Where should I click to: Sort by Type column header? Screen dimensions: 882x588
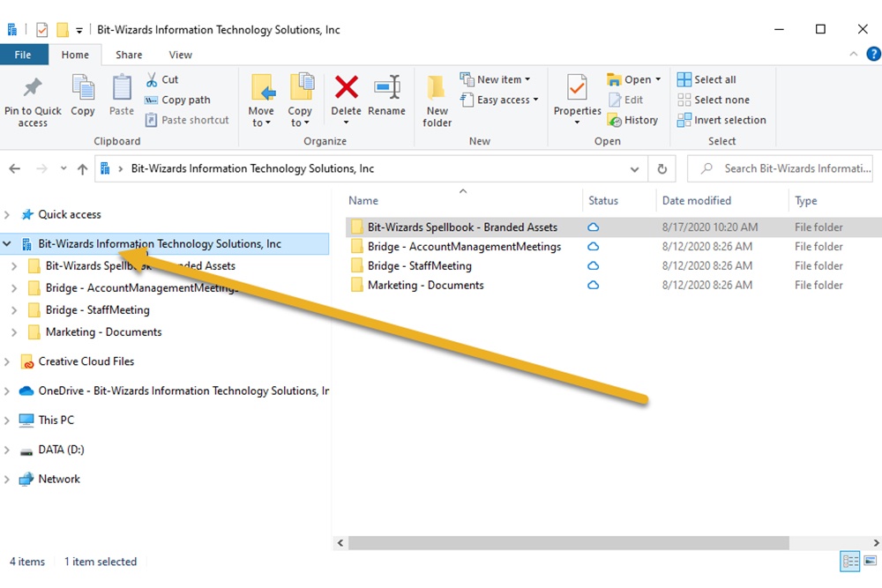tap(805, 201)
